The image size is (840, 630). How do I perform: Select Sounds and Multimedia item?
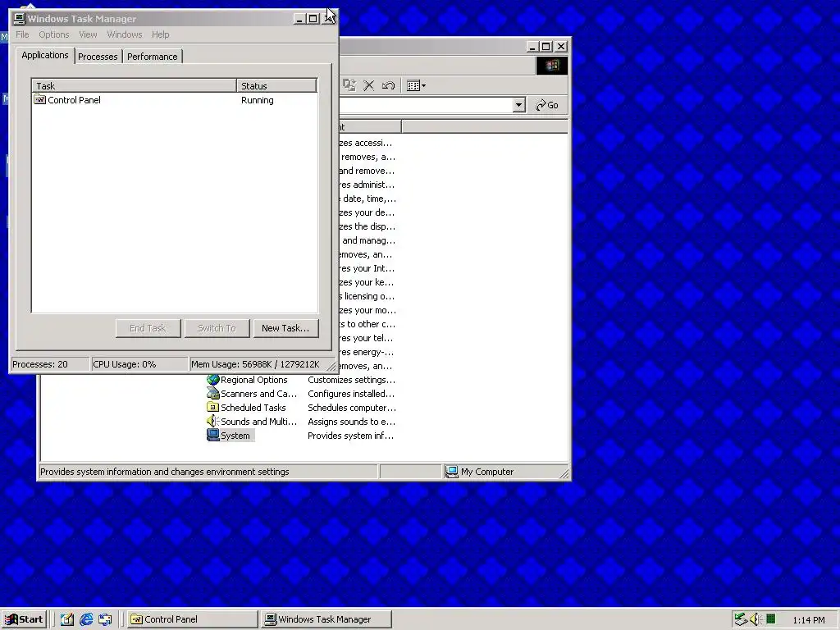(x=252, y=422)
